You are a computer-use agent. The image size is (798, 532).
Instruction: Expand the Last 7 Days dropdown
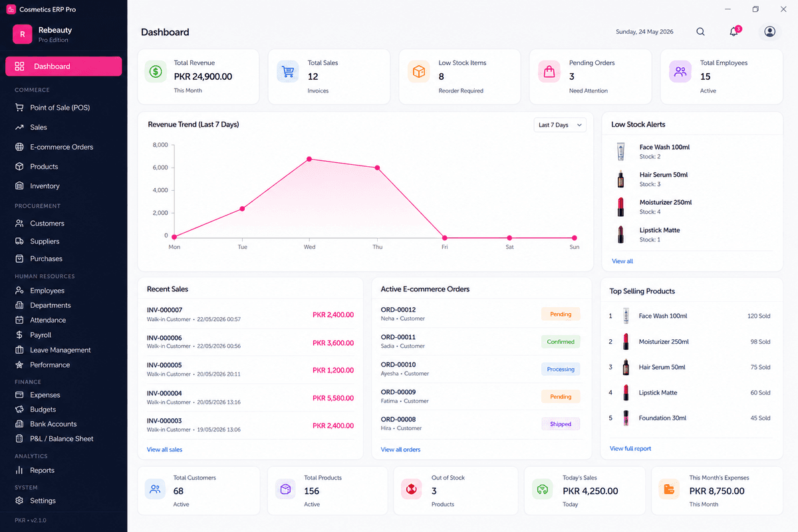(x=560, y=125)
